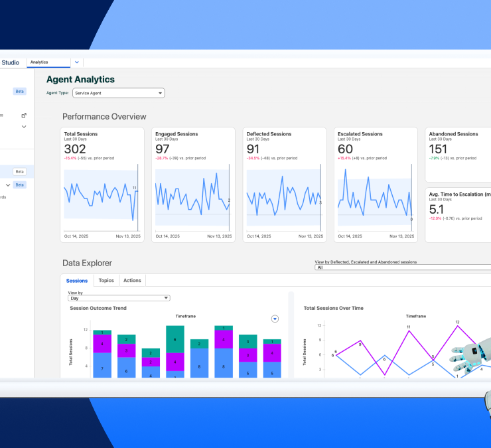This screenshot has width=491, height=448.
Task: Collapse the sidebar section chevron below link icon
Action: click(24, 126)
